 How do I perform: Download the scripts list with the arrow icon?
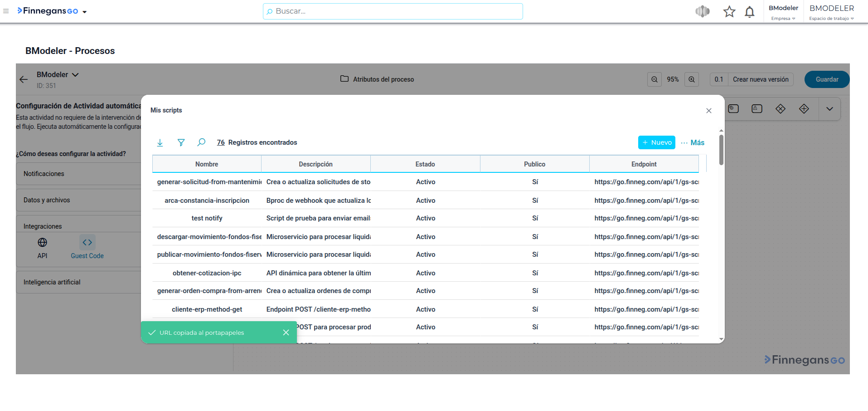point(160,142)
